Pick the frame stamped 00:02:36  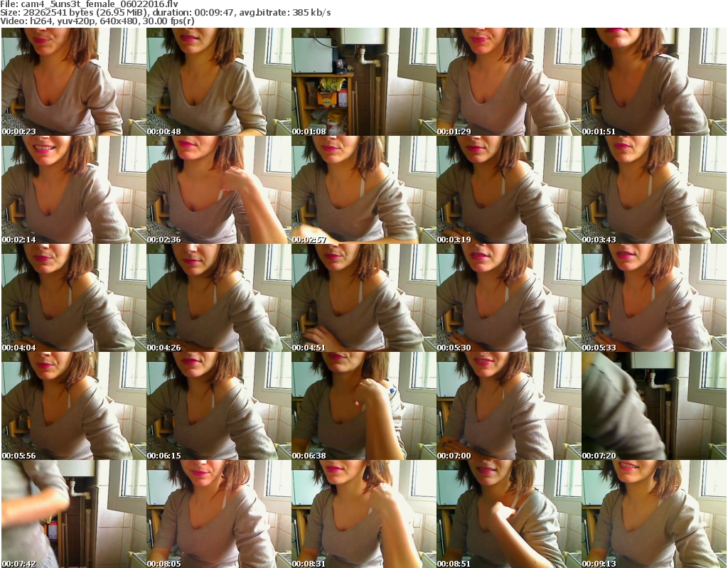(219, 190)
